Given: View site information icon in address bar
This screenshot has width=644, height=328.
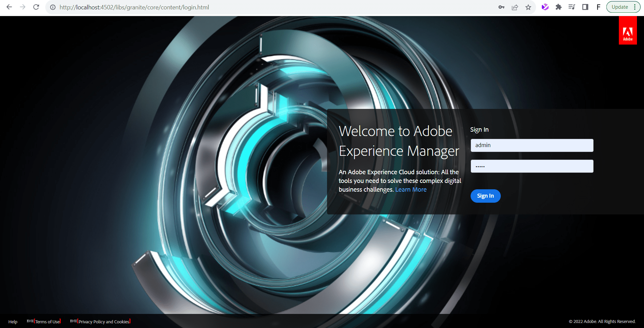Looking at the screenshot, I should 53,7.
